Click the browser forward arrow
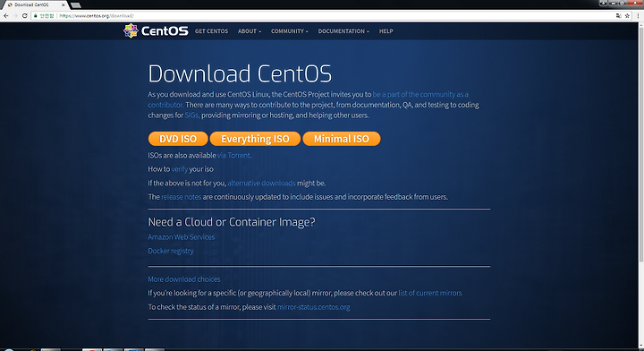 coord(15,15)
